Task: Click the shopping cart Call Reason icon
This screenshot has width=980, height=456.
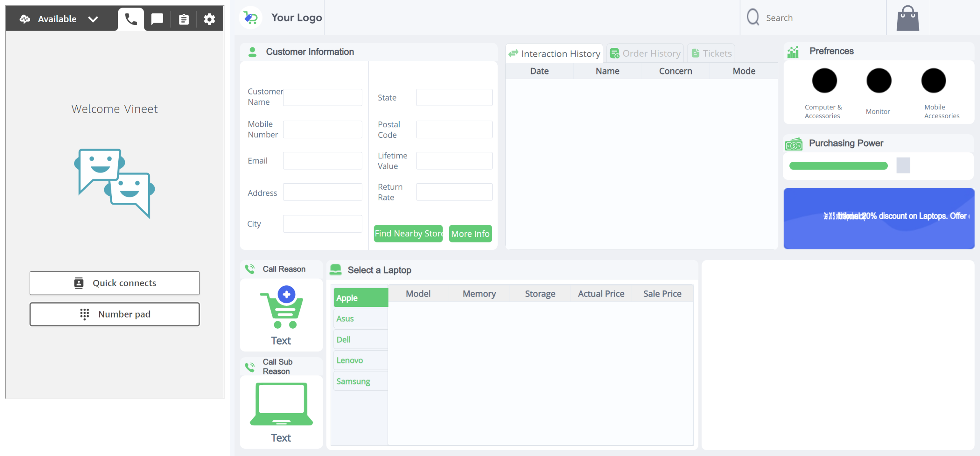Action: [281, 307]
